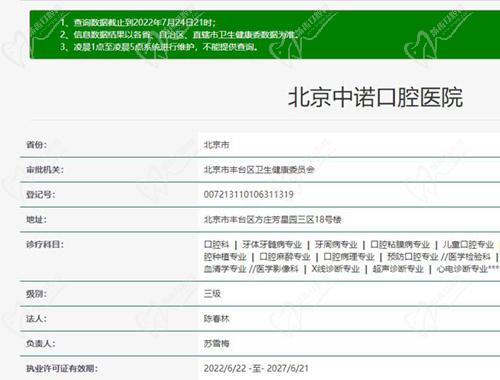Select the banner line about 2022年7月24日21时
Screen dimensions: 500x380
(x=138, y=23)
